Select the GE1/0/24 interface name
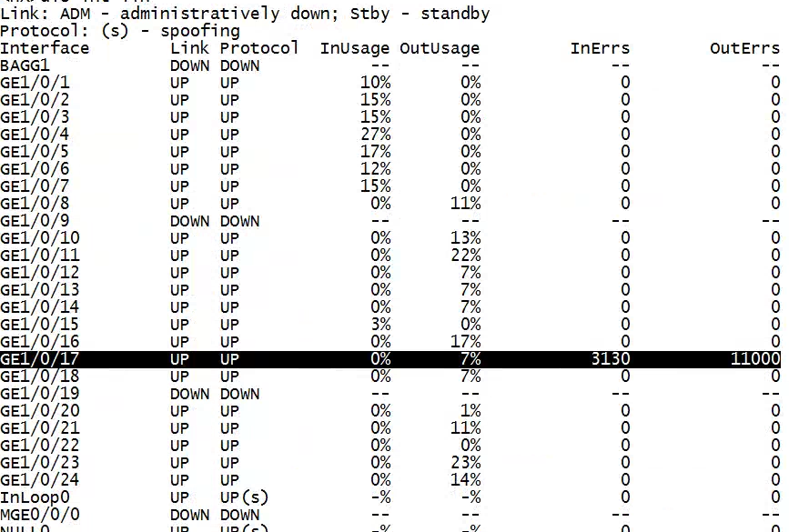Screen dimensions: 789x532 point(39,480)
